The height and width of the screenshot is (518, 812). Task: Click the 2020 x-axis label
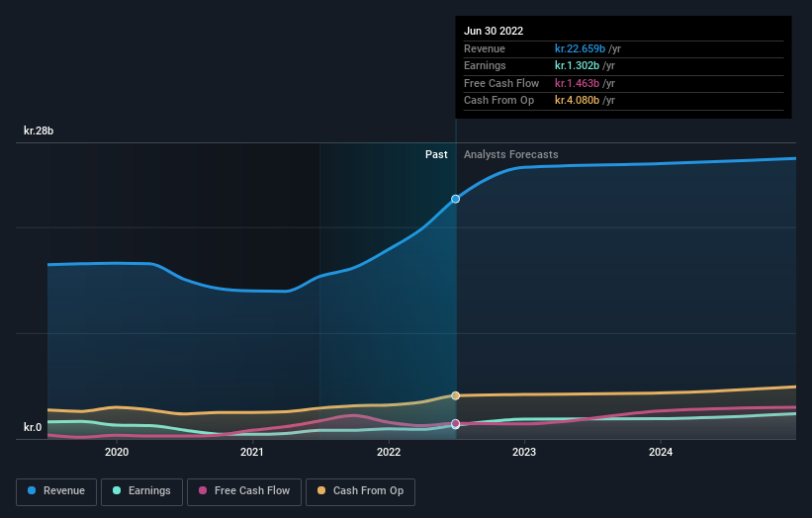pyautogui.click(x=117, y=452)
